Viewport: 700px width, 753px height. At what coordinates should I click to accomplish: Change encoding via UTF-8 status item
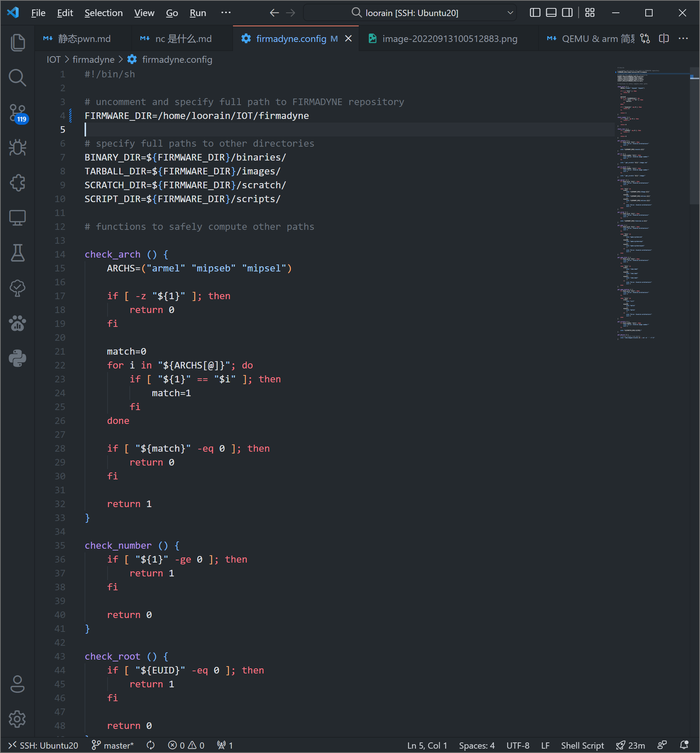tap(517, 745)
